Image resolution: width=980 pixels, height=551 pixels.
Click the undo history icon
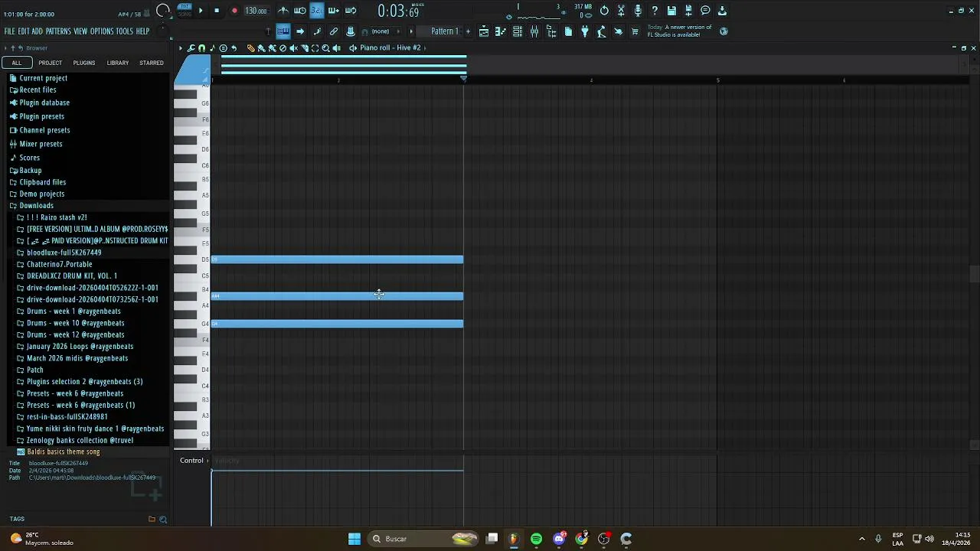(x=604, y=10)
